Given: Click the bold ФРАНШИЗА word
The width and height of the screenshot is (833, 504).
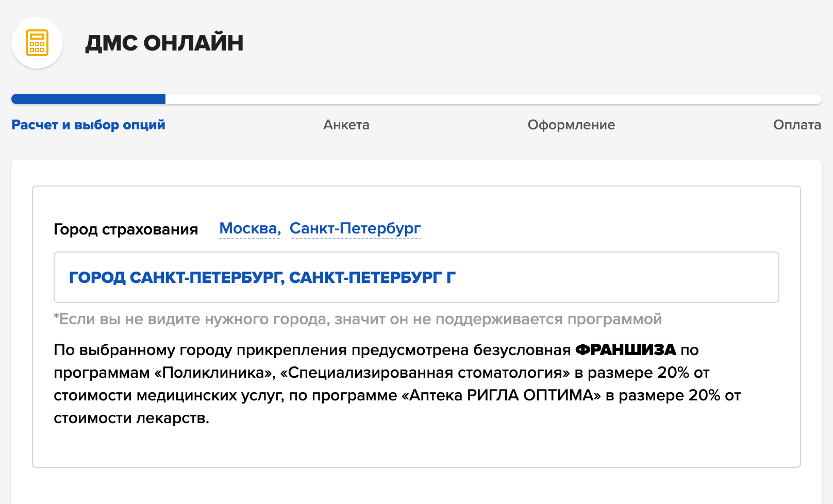Looking at the screenshot, I should point(625,350).
